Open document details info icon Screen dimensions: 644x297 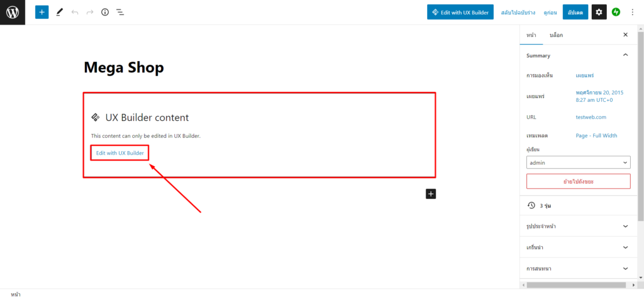coord(105,13)
